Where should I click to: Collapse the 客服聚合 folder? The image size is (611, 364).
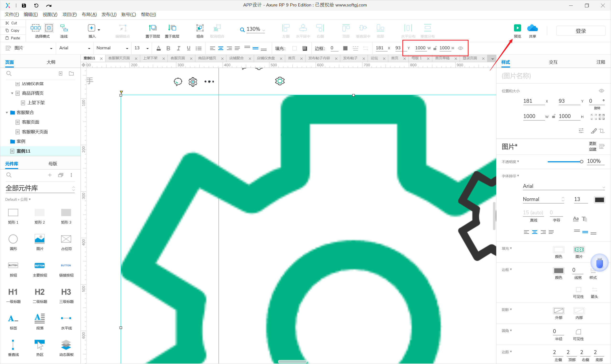(7, 113)
